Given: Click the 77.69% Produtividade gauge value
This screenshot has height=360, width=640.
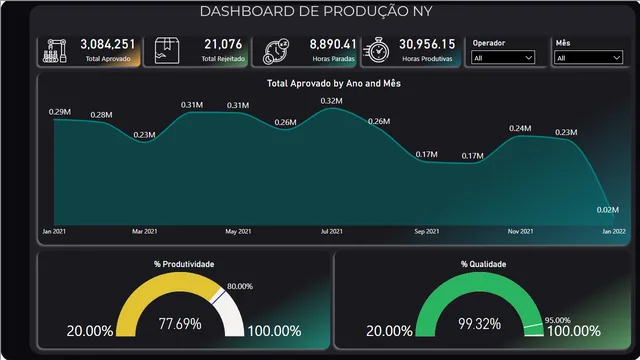Looking at the screenshot, I should point(180,324).
